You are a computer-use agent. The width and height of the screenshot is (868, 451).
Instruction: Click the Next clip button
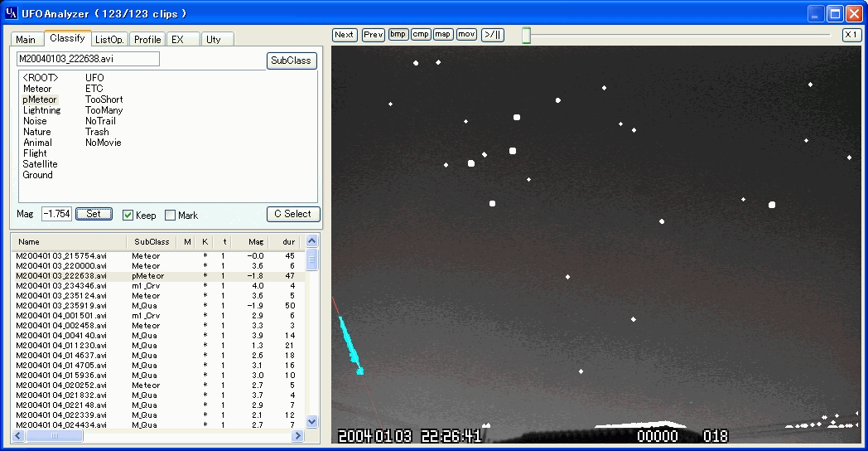(x=345, y=35)
